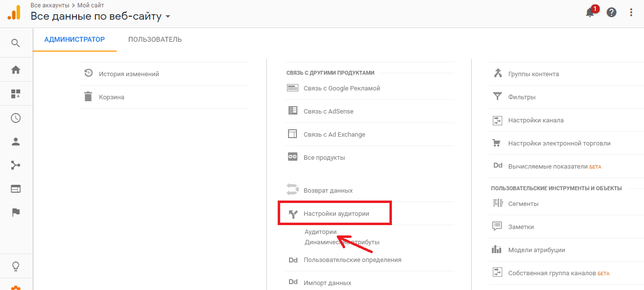Click the notification bell with red badge
Image resolution: width=644 pixels, height=290 pixels.
point(590,13)
